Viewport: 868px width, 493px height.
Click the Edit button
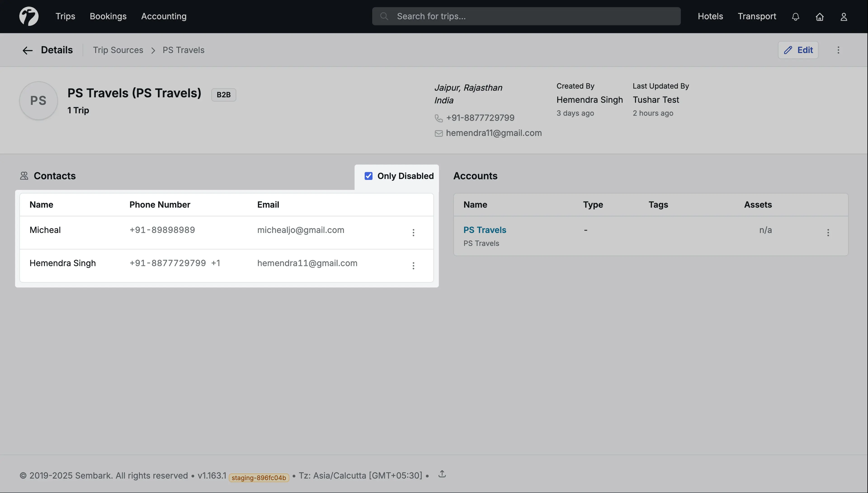(798, 50)
